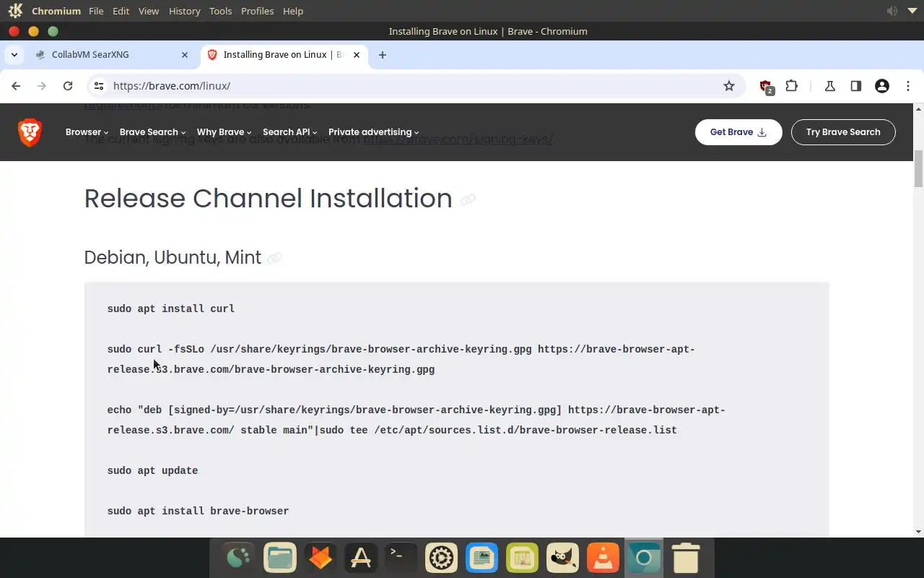Open the uBlock extension icon with badge
The width and height of the screenshot is (924, 578).
[x=767, y=87]
